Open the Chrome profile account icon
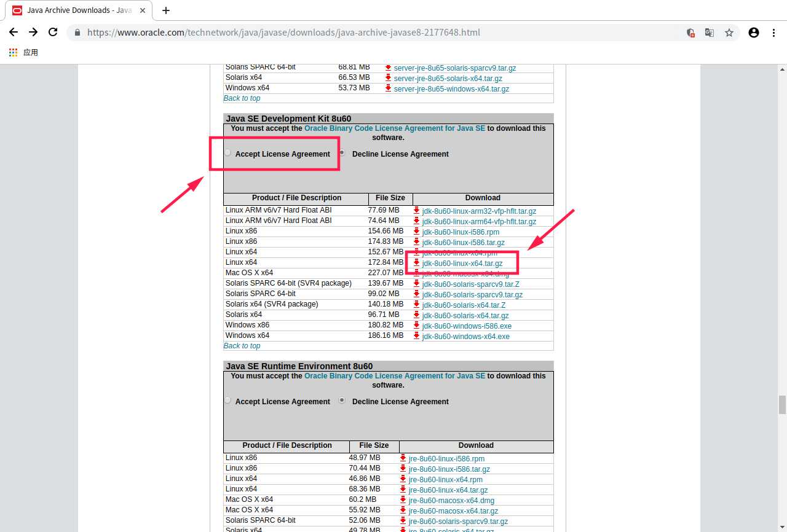 pos(754,33)
